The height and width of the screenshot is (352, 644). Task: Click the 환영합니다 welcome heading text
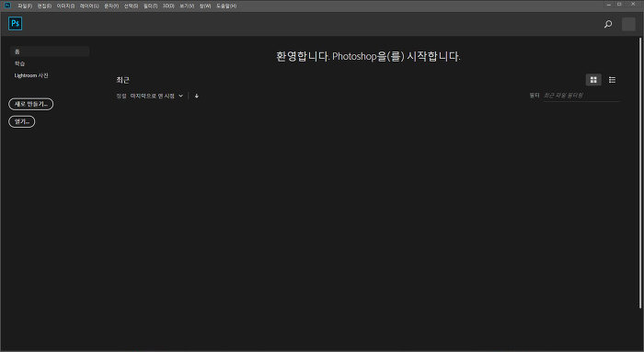[x=368, y=56]
